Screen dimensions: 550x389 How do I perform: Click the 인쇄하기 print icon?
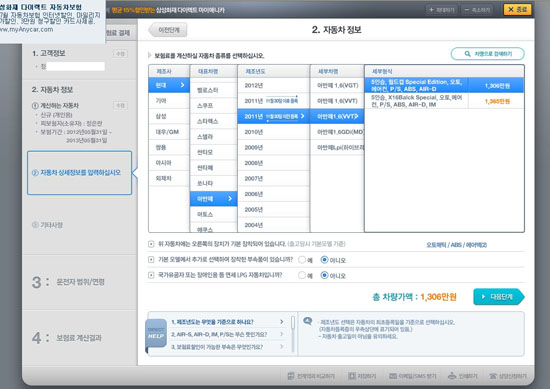click(x=452, y=376)
